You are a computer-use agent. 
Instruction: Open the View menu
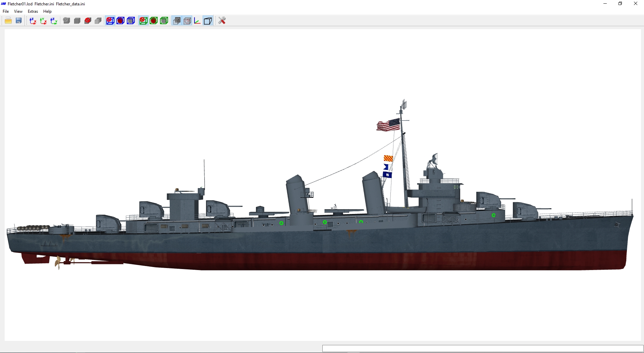point(18,11)
